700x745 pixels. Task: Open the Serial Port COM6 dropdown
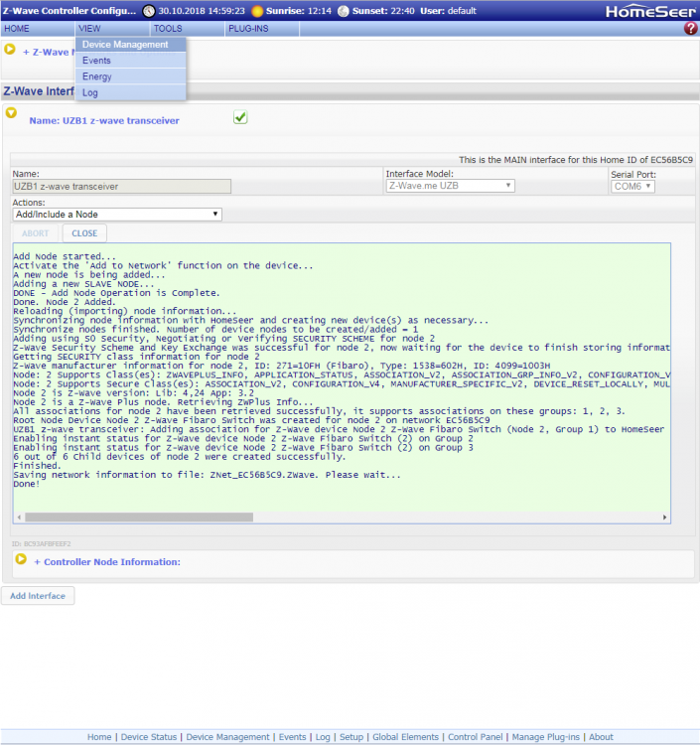point(631,186)
